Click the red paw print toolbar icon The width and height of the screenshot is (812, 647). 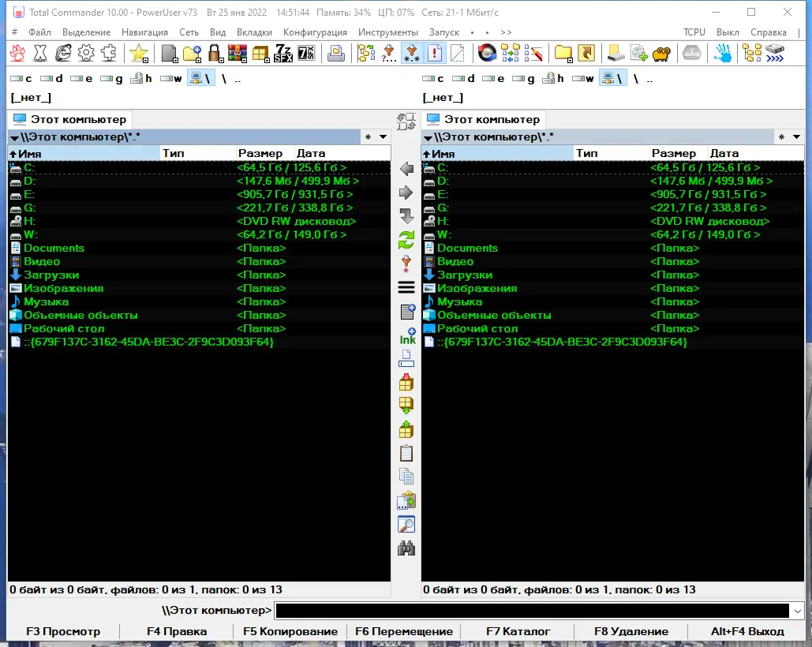[x=17, y=53]
